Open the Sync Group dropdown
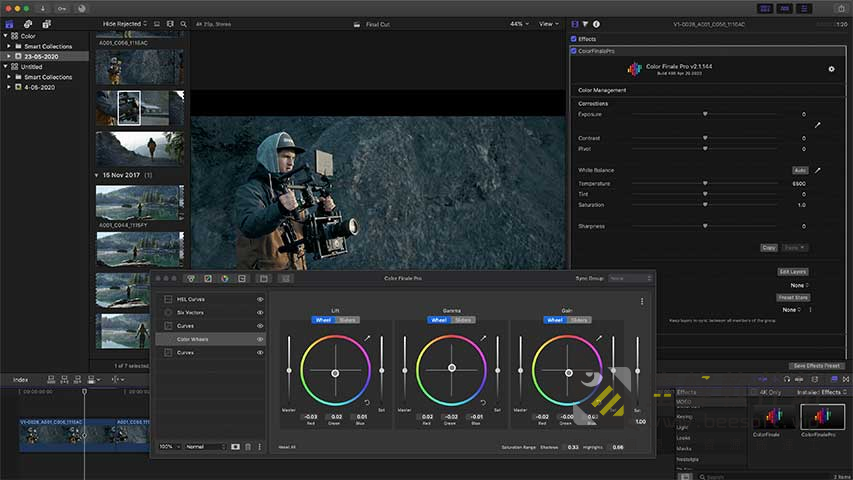The height and width of the screenshot is (480, 853). [x=630, y=279]
